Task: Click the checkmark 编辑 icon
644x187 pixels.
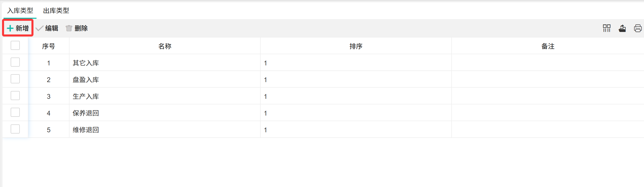Action: [39, 28]
